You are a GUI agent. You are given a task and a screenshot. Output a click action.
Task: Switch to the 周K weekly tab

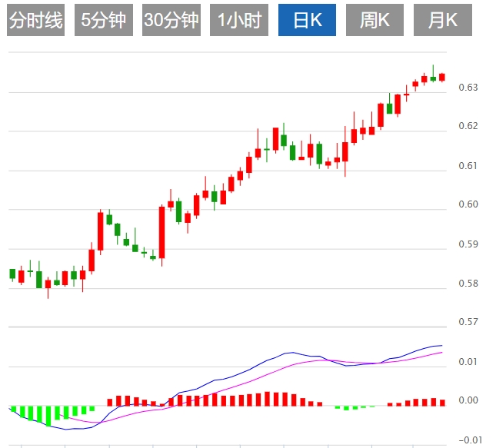[x=374, y=20]
